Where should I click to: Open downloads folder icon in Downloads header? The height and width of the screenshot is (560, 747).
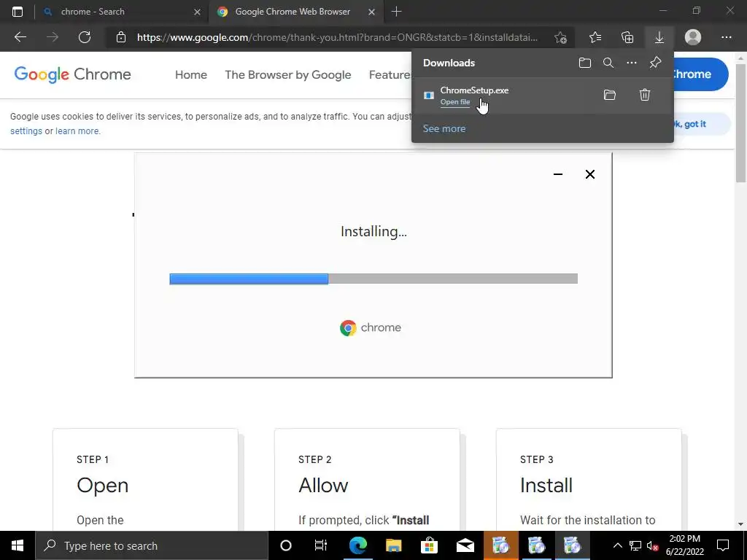click(585, 63)
